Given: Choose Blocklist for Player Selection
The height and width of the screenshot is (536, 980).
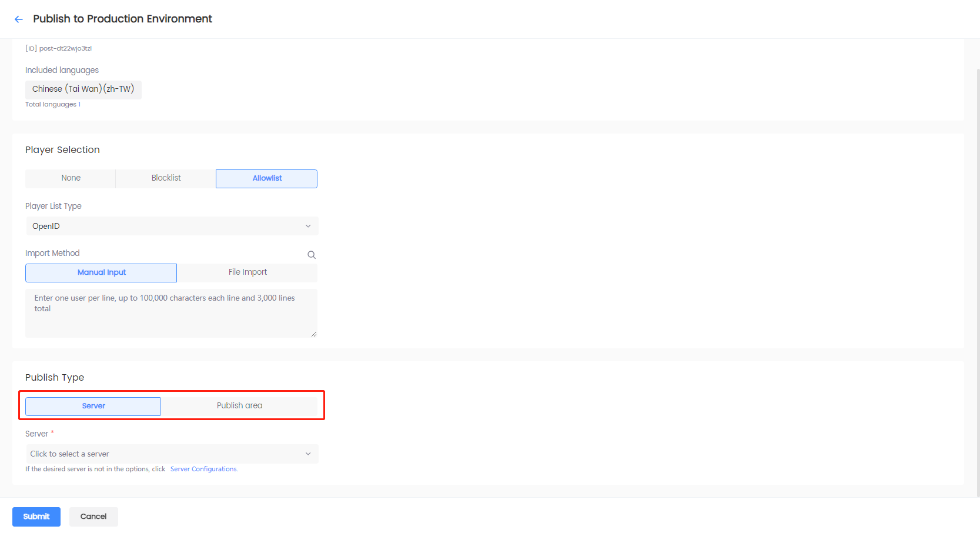Looking at the screenshot, I should click(166, 178).
